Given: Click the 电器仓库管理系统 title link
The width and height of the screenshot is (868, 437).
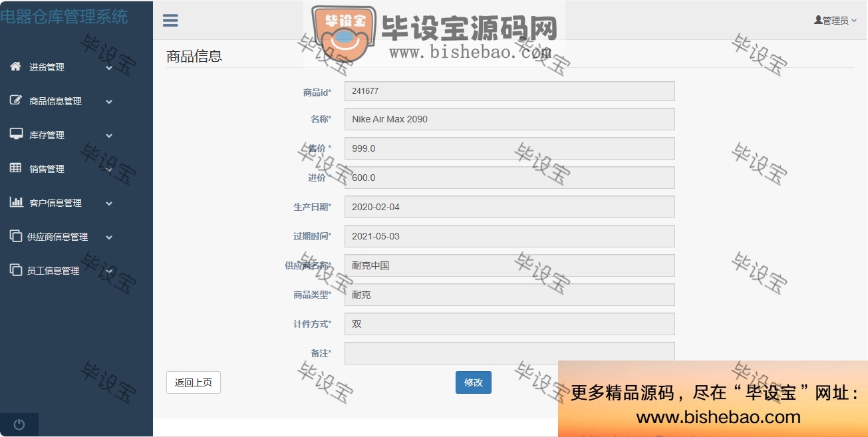Looking at the screenshot, I should (x=64, y=17).
